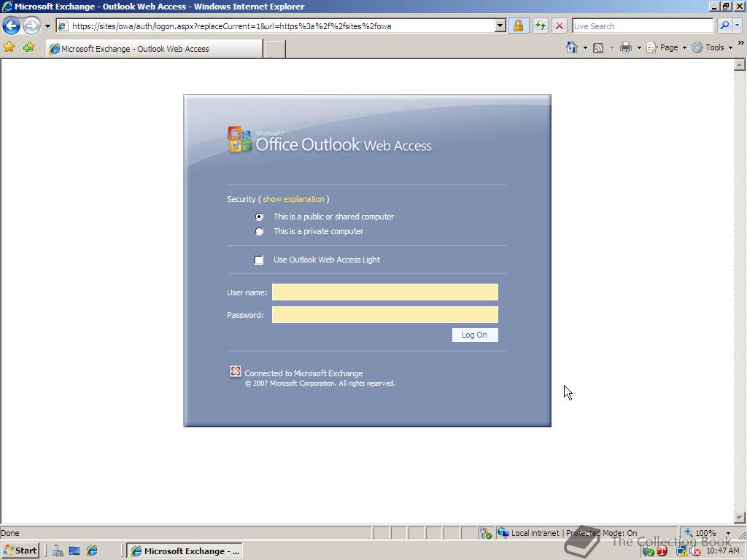The width and height of the screenshot is (747, 560).
Task: Click the scrollbar up arrow
Action: [x=740, y=65]
